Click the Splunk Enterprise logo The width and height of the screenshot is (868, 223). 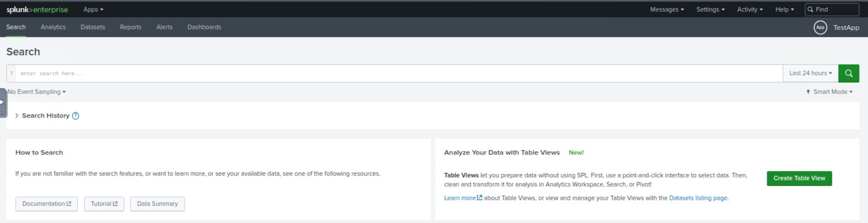pos(37,10)
